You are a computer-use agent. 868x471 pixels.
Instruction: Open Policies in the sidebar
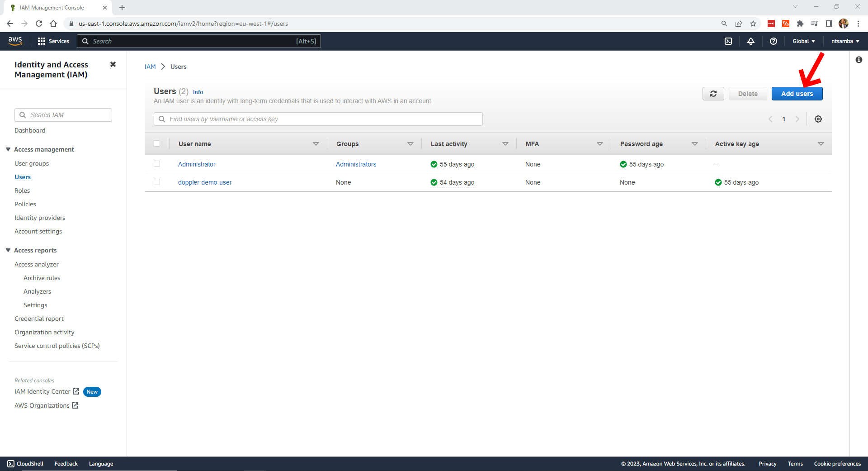click(25, 204)
